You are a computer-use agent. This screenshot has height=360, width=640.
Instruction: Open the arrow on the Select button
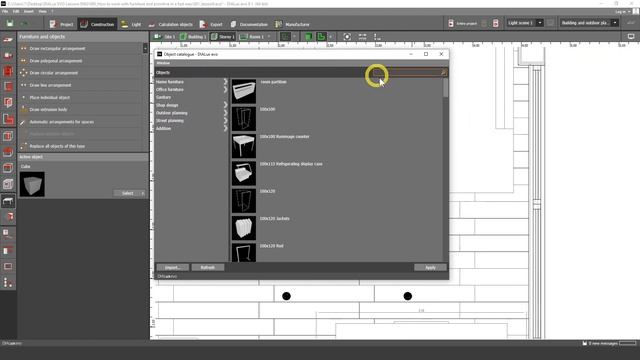click(x=142, y=193)
